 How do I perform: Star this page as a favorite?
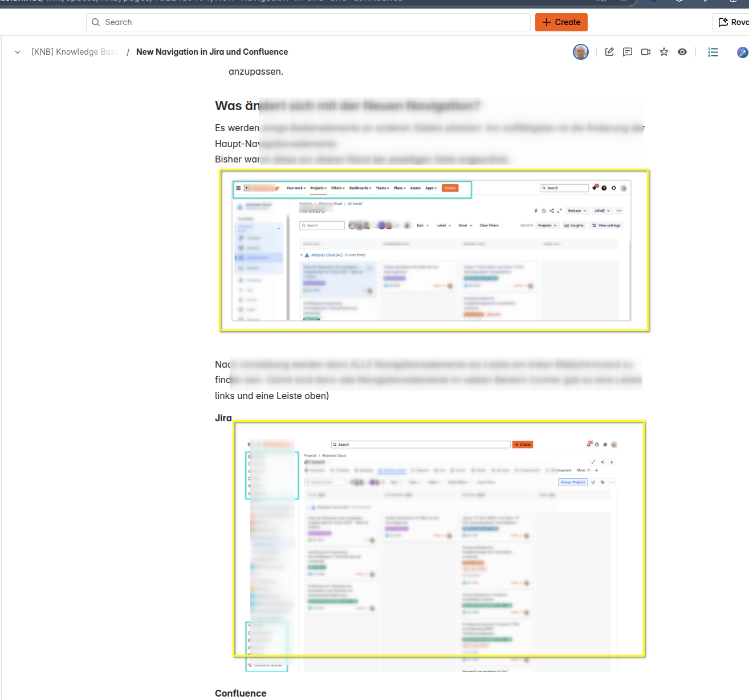point(664,52)
